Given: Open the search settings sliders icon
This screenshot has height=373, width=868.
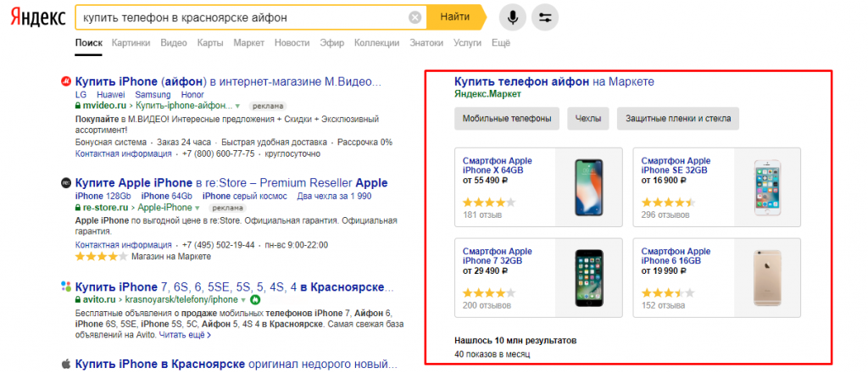Looking at the screenshot, I should 547,17.
